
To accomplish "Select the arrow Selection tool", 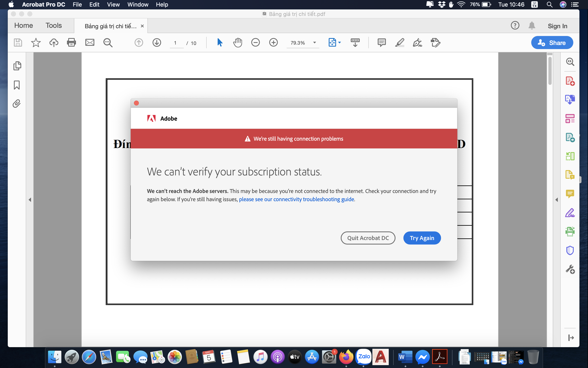I will pyautogui.click(x=220, y=43).
